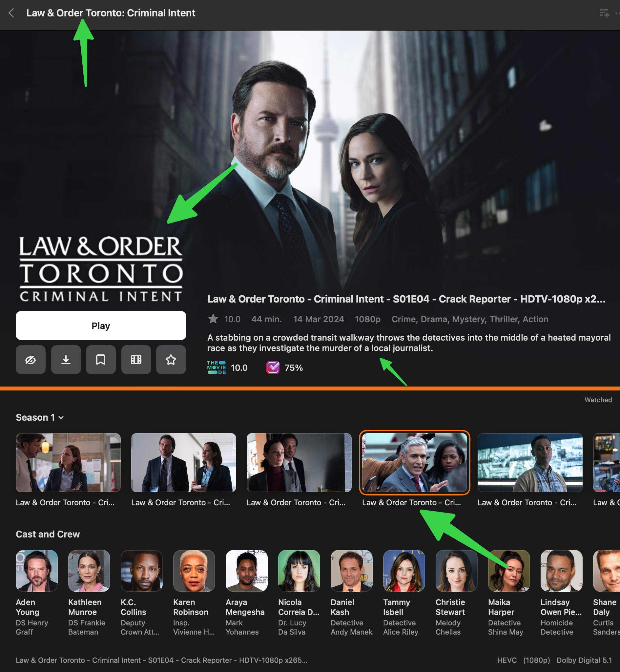Open the Watched filter label
The width and height of the screenshot is (620, 672).
(598, 400)
